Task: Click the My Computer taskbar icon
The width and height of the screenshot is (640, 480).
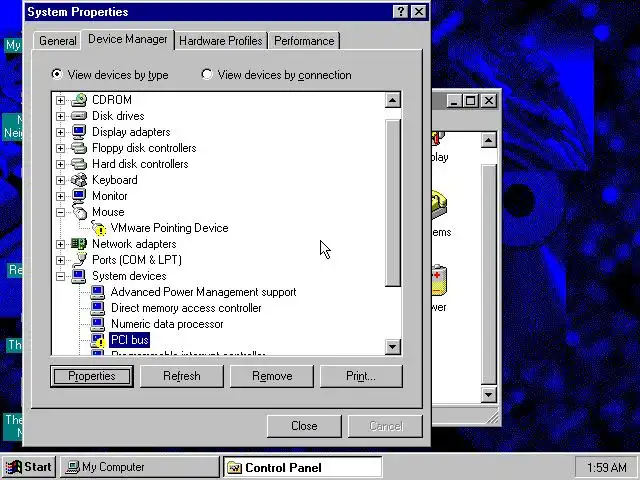Action: tap(73, 467)
